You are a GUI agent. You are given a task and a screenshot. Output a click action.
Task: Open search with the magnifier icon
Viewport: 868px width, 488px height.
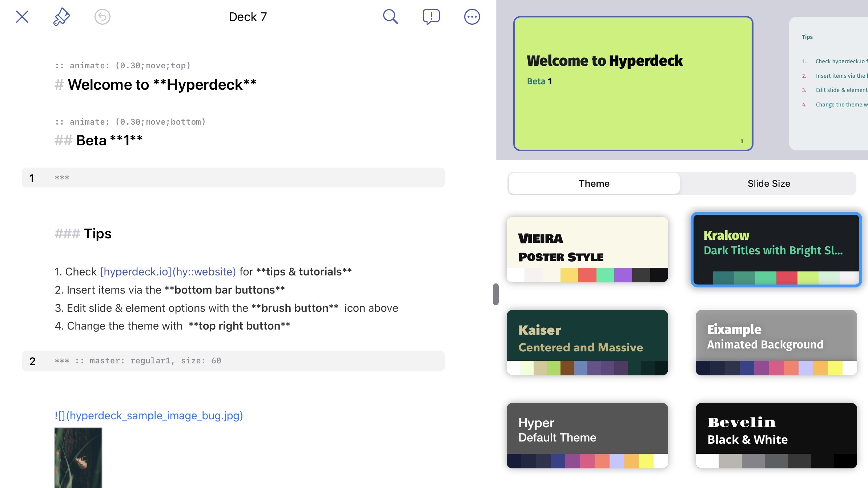point(390,17)
